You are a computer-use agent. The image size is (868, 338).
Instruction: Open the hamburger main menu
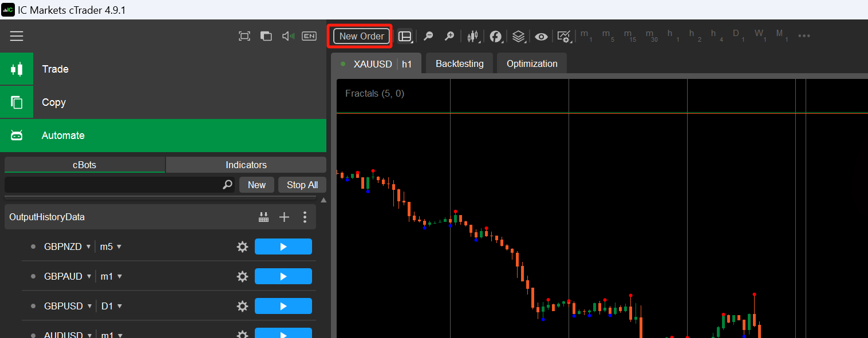(17, 36)
